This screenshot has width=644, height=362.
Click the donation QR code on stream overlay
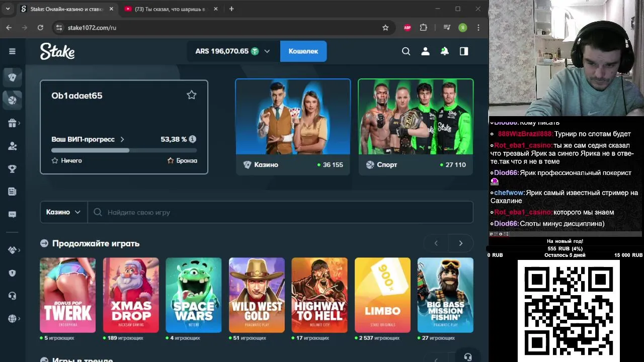[x=569, y=311]
